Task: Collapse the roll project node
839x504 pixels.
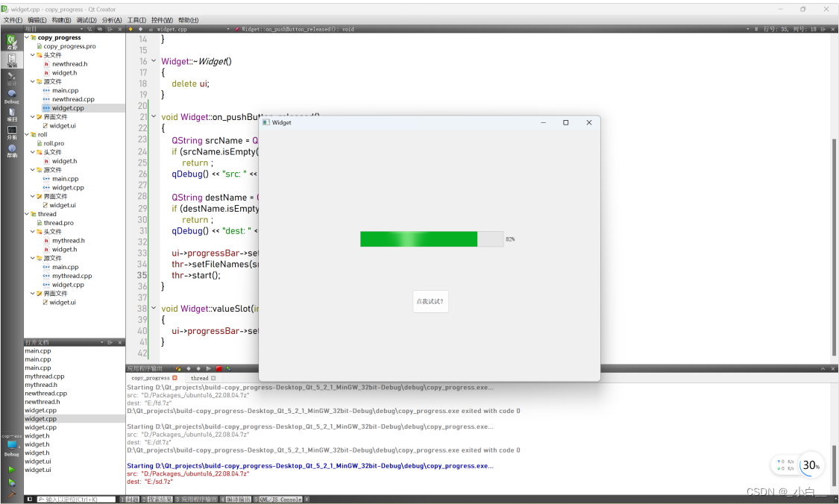Action: pos(27,134)
